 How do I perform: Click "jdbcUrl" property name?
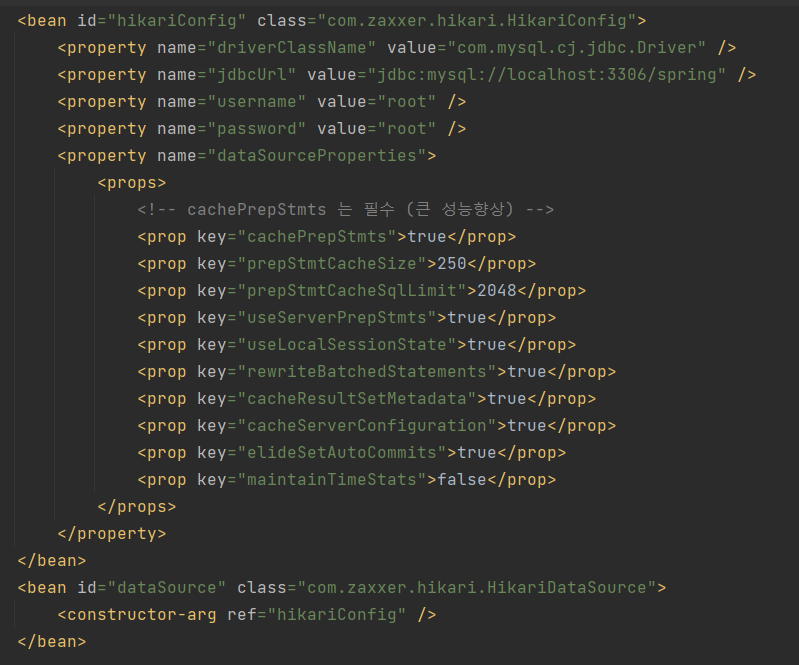coord(252,75)
